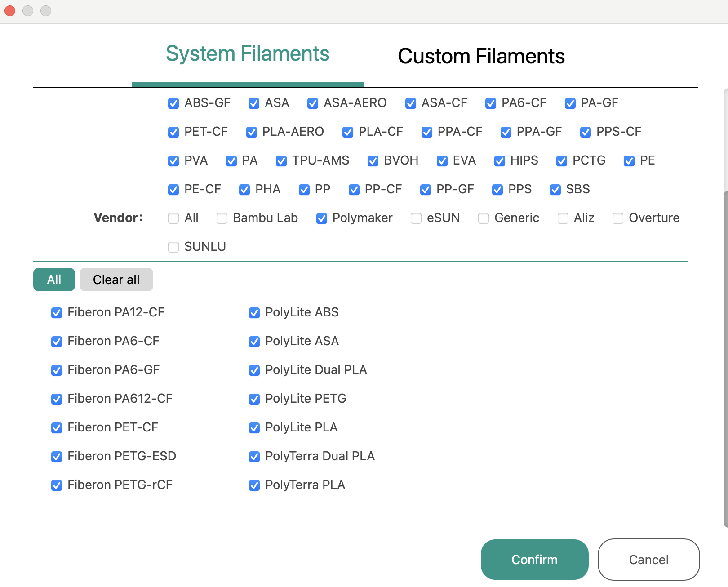Screen dimensions: 728x587
Task: Toggle the ASA type checkbox
Action: (x=254, y=103)
